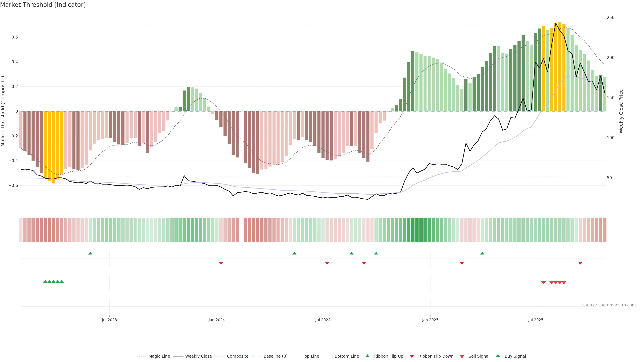Click Sell Signal legend triangle icon
This screenshot has width=644, height=362.
click(462, 356)
